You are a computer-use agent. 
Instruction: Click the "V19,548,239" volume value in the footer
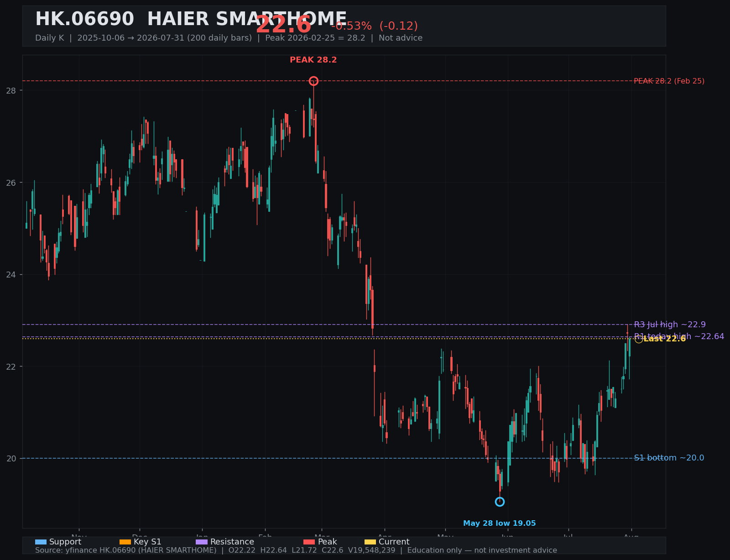point(371,550)
